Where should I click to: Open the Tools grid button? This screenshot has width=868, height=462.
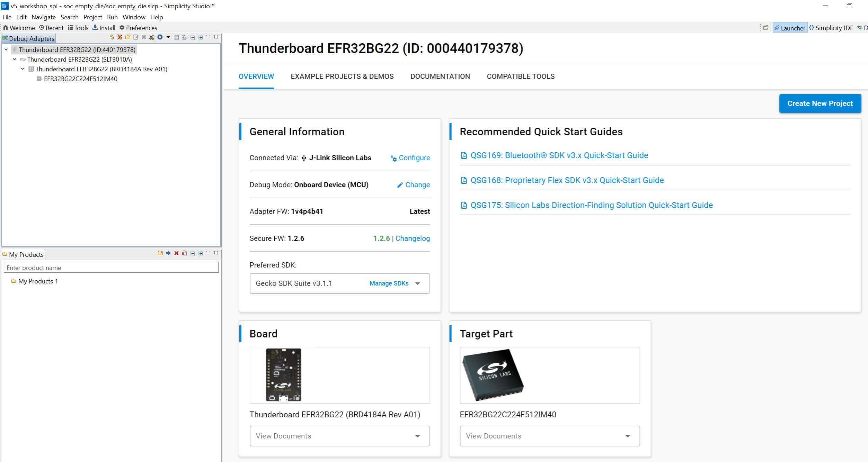pyautogui.click(x=78, y=28)
